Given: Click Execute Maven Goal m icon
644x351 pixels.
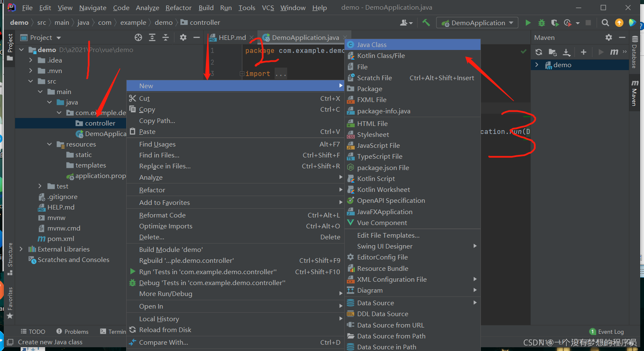Looking at the screenshot, I should coord(614,52).
